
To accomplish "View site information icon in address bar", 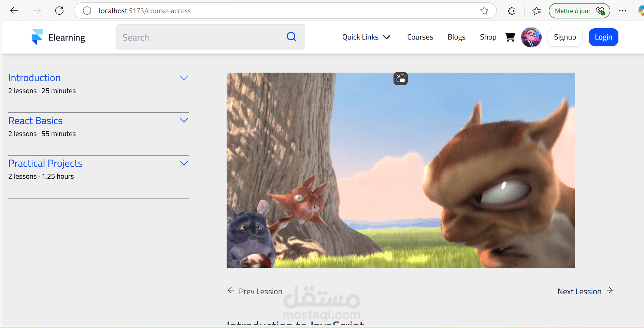I will coord(87,11).
